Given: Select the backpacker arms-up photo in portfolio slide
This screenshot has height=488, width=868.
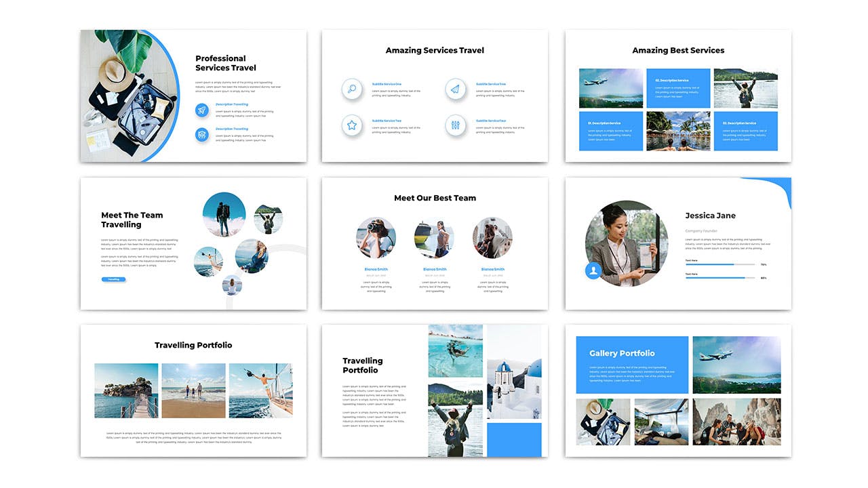Looking at the screenshot, I should pyautogui.click(x=456, y=419).
